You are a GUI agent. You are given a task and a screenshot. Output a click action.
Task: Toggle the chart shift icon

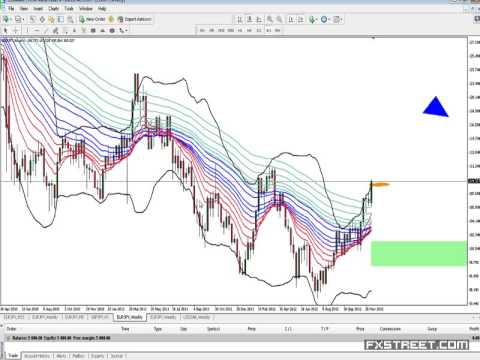300,19
